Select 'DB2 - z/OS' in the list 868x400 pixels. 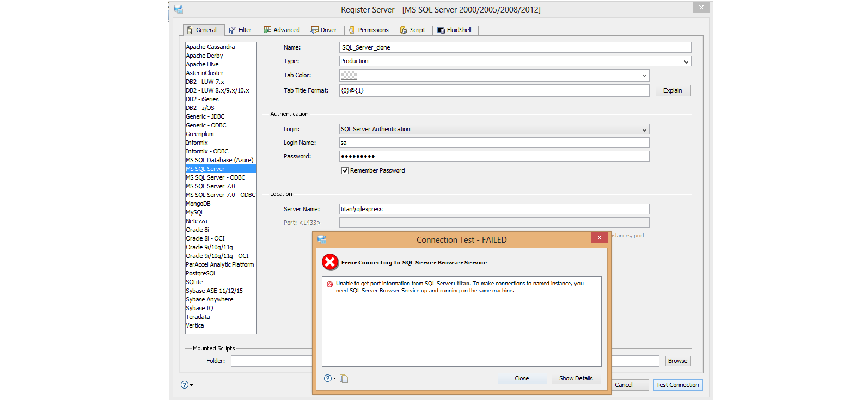coord(221,108)
